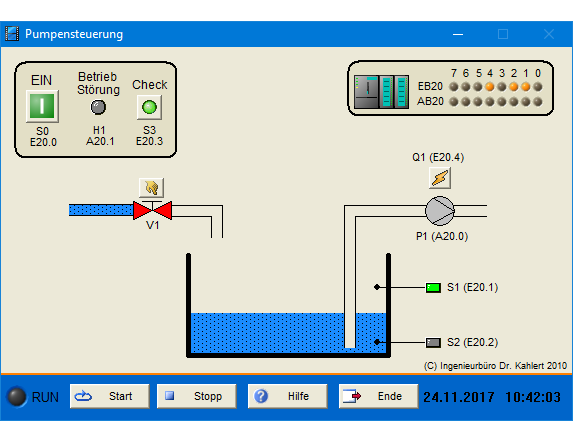Screen dimensions: 573x441
Task: Click the AB20 row label
Action: point(430,101)
